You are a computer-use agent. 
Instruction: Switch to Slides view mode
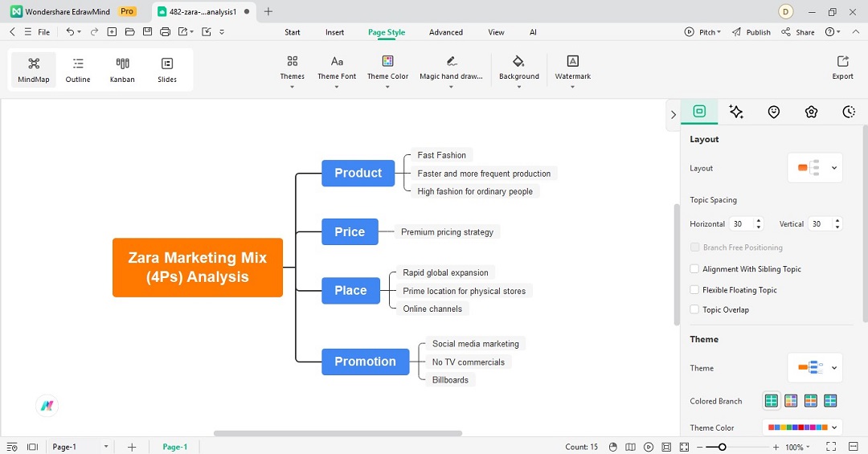pos(167,70)
